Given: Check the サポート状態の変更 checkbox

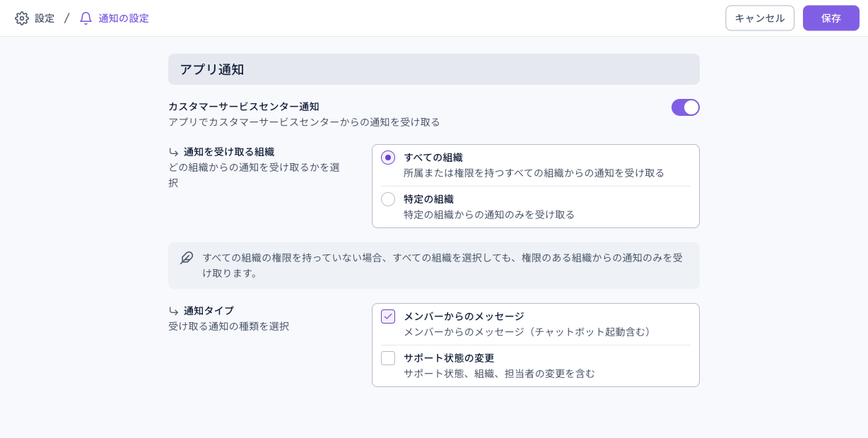Looking at the screenshot, I should click(x=388, y=358).
